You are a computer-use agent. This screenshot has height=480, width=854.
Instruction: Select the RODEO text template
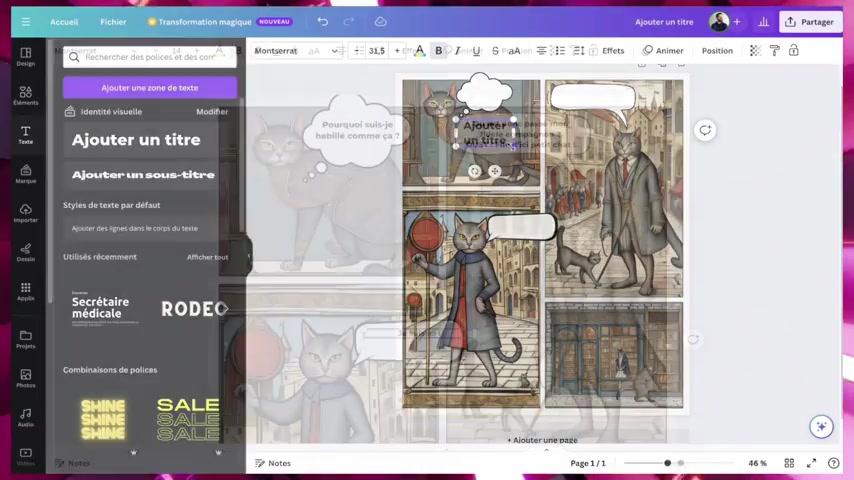click(194, 309)
